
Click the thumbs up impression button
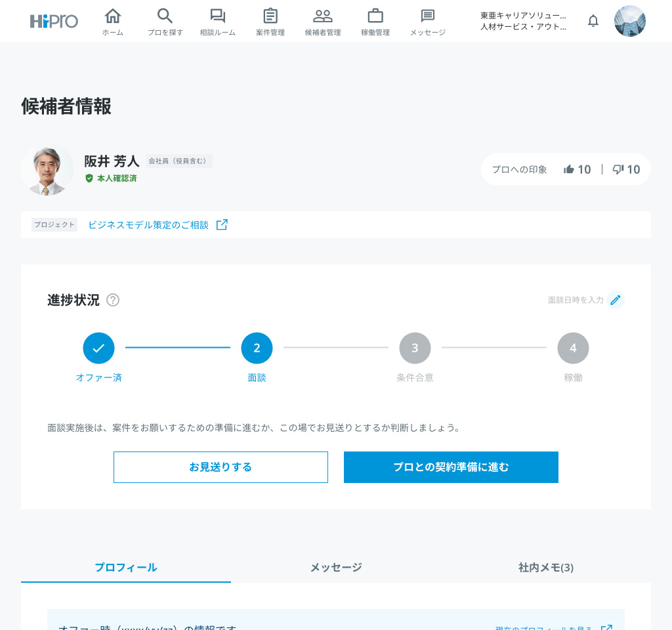click(577, 169)
